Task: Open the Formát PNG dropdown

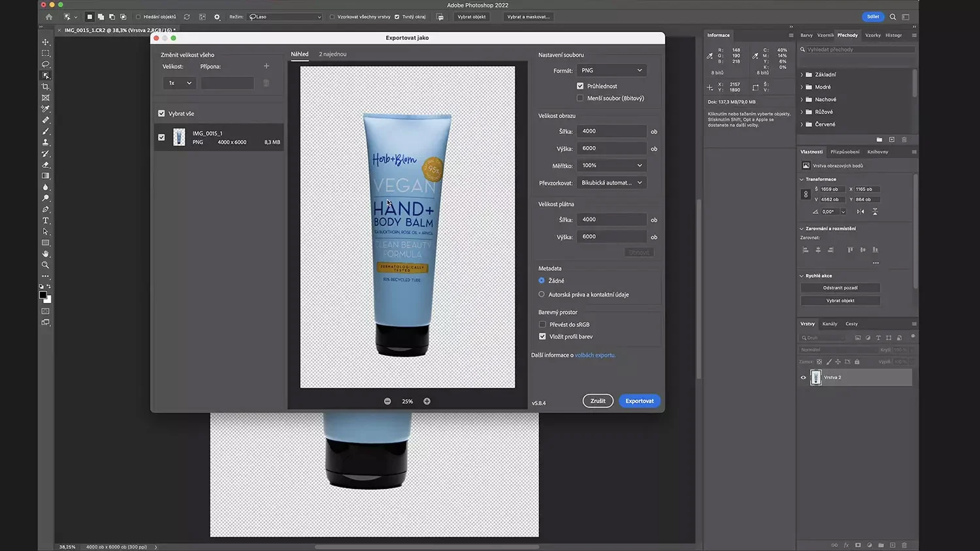Action: click(612, 71)
